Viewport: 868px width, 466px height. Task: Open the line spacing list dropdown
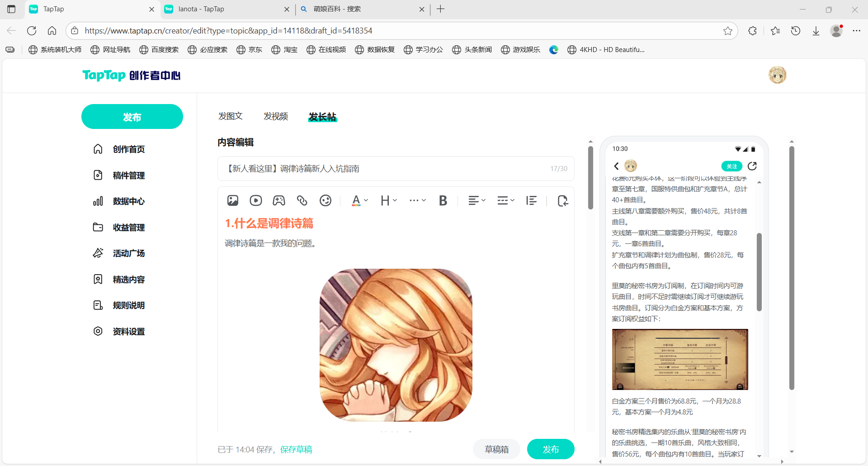(506, 200)
